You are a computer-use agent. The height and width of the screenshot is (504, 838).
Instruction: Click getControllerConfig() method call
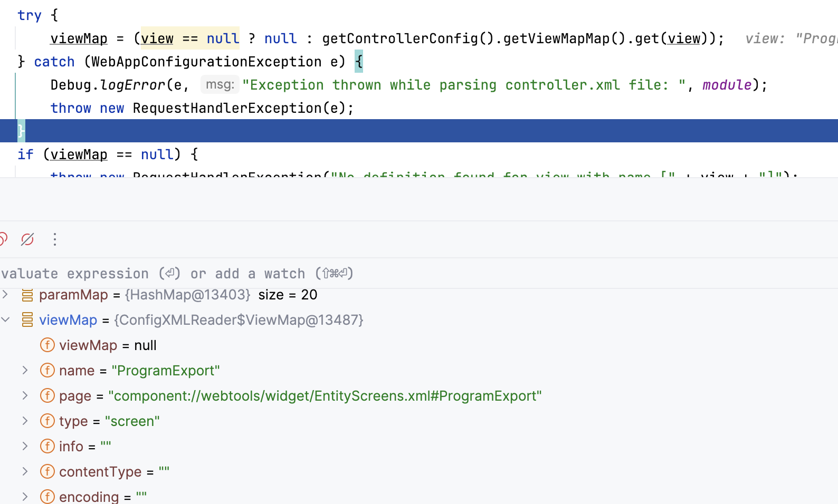(408, 38)
